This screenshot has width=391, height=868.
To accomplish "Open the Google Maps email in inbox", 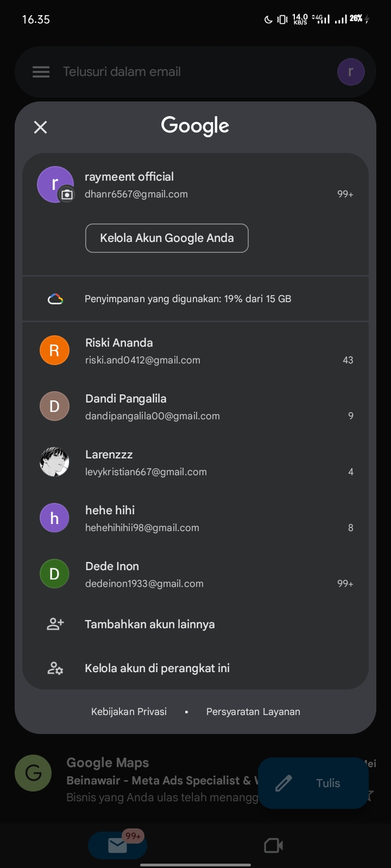I will [195, 780].
